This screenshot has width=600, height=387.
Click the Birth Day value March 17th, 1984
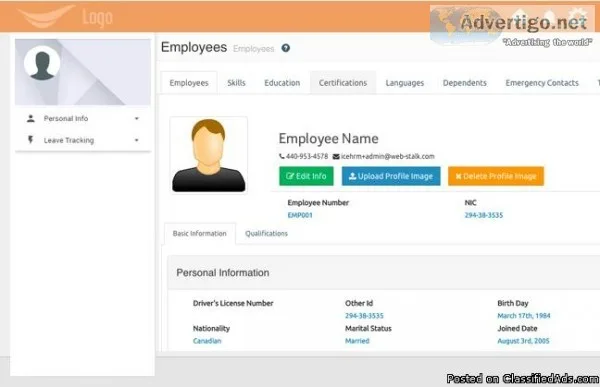pyautogui.click(x=524, y=316)
